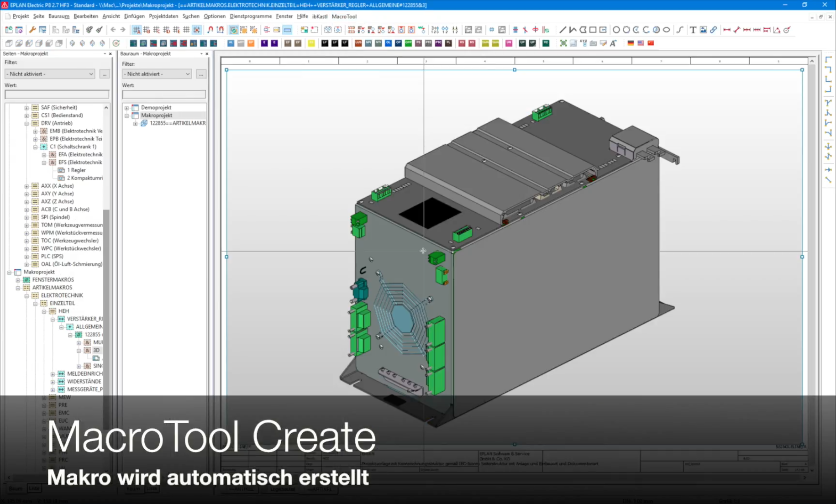Select the rectangle drawing tool
The image size is (836, 504).
593,30
